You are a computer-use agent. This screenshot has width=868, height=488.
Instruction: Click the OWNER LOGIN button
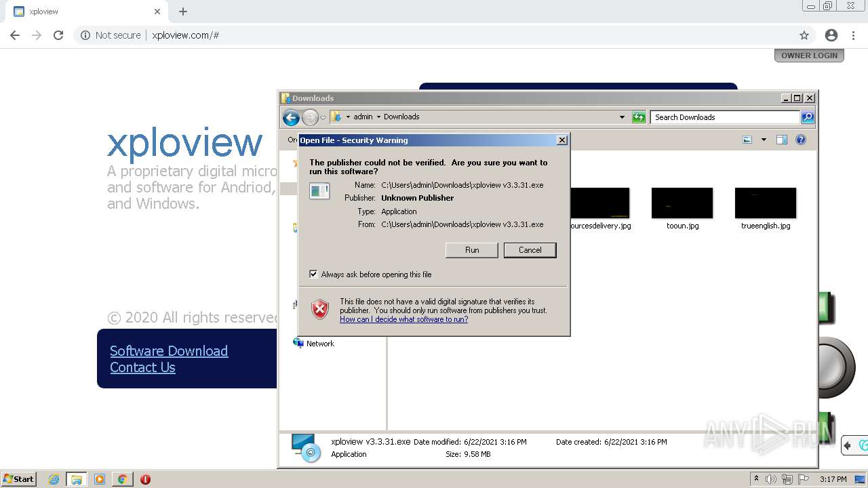[809, 56]
